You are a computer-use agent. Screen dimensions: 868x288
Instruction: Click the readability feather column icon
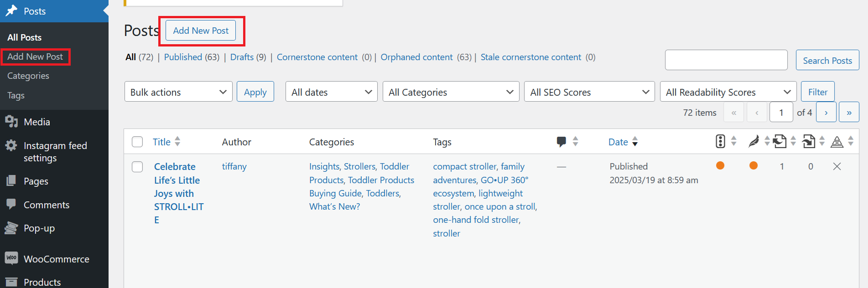point(754,141)
